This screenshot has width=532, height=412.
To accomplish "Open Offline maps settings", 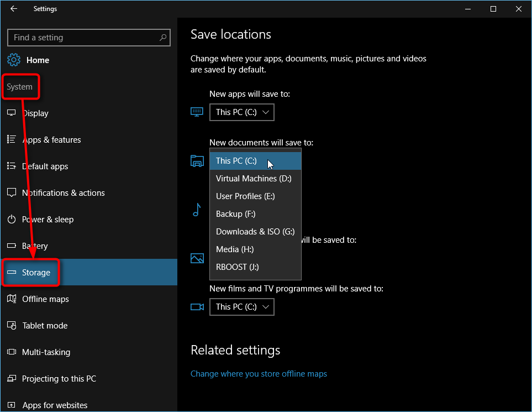I will 89,299.
